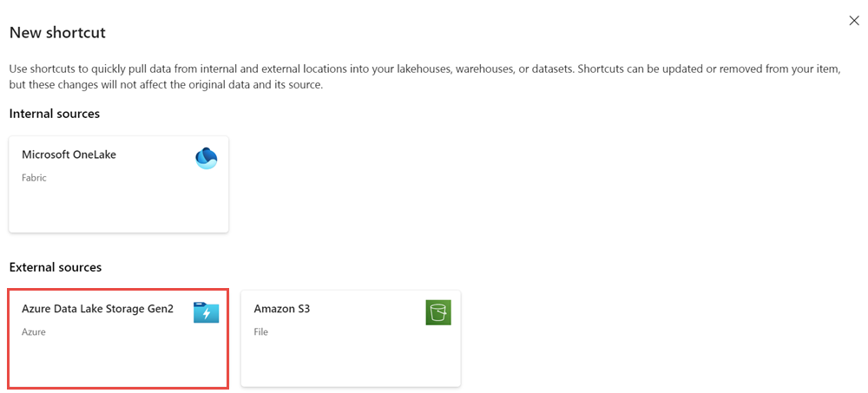Select the Microsoft OneLake source tile

[x=118, y=184]
